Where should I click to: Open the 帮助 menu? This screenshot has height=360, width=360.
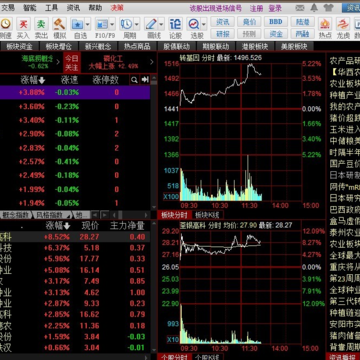[95, 8]
